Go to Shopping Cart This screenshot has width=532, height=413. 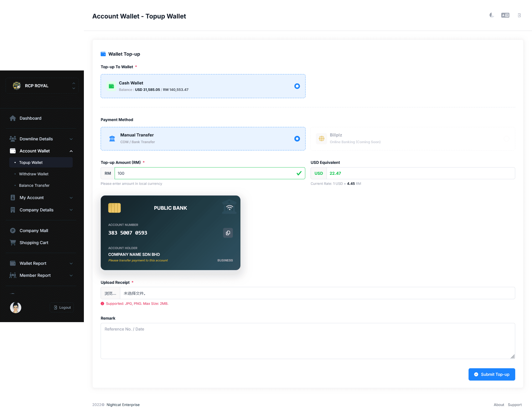pos(41,242)
